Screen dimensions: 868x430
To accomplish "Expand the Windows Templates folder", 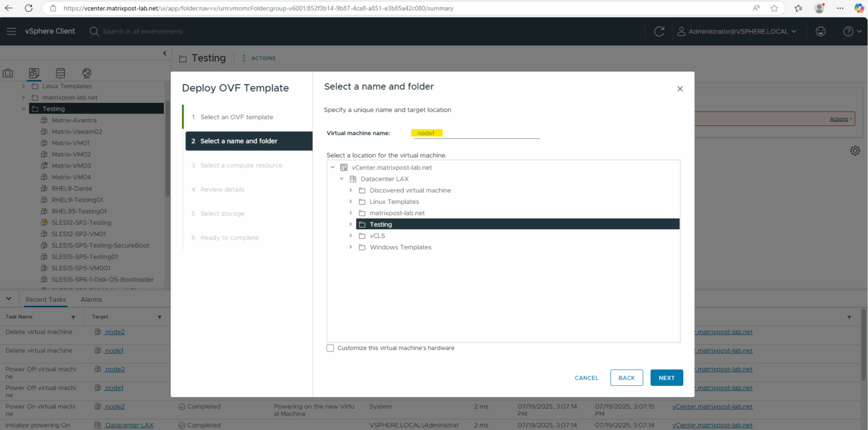I will pyautogui.click(x=350, y=247).
